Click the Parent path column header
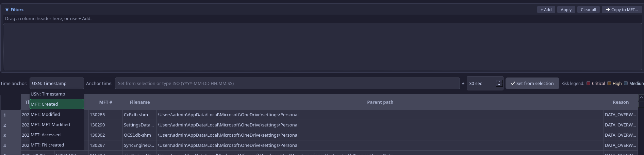Viewport: 644px width, 155px height. coord(380,102)
